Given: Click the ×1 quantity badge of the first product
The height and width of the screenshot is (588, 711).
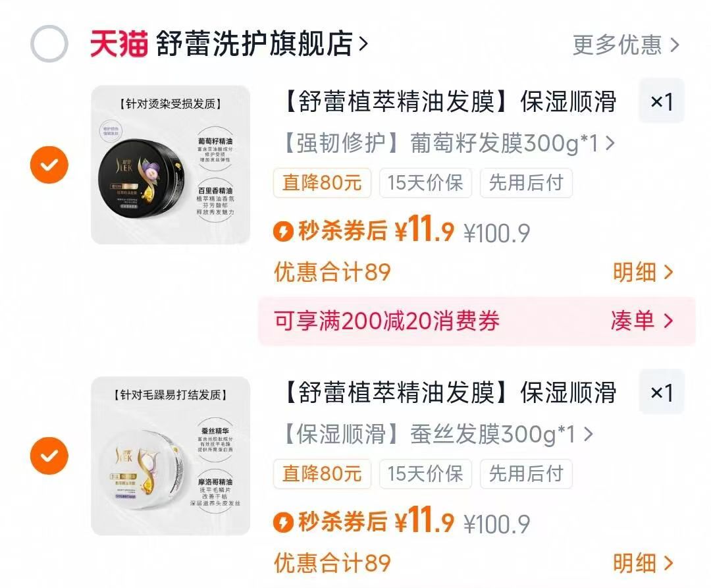Looking at the screenshot, I should click(662, 101).
